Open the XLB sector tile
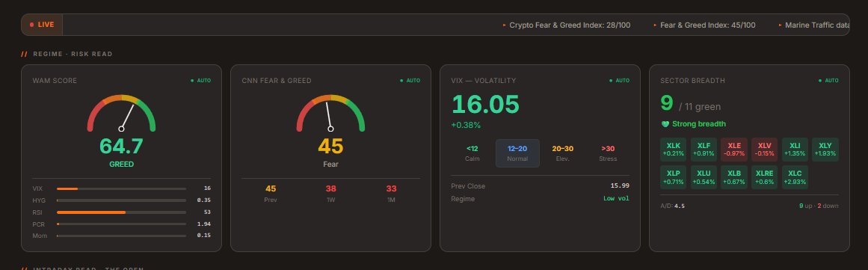Screen dimensions: 868x270 point(734,177)
